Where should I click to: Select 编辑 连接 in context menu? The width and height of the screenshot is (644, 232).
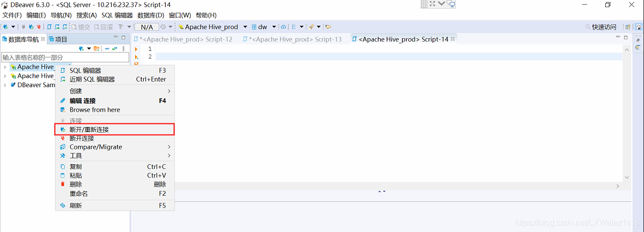(115, 100)
